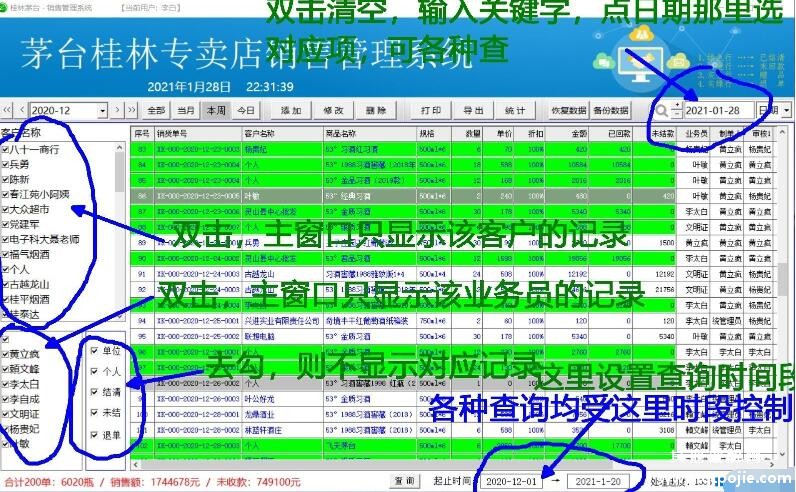Click the table horizontal scrollbar left arrow
Viewport: 796px width, 492px height.
pyautogui.click(x=136, y=464)
